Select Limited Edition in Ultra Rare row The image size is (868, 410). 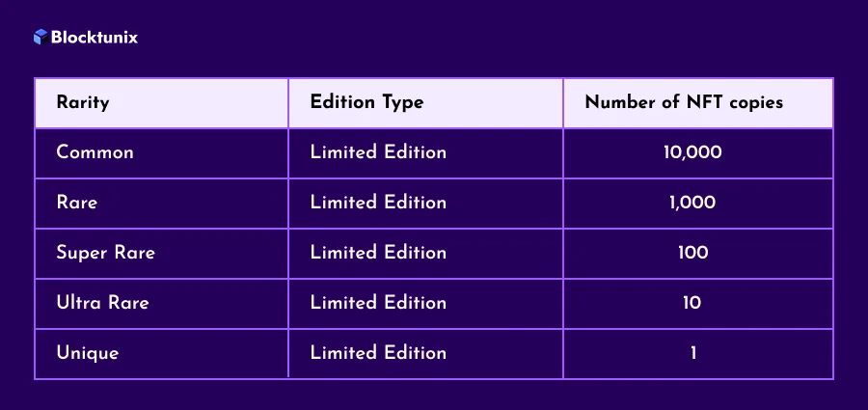(378, 303)
